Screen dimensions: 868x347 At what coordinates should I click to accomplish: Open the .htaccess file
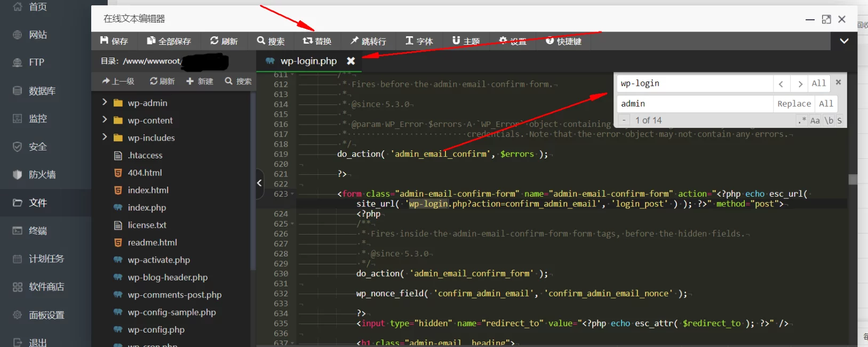[145, 155]
